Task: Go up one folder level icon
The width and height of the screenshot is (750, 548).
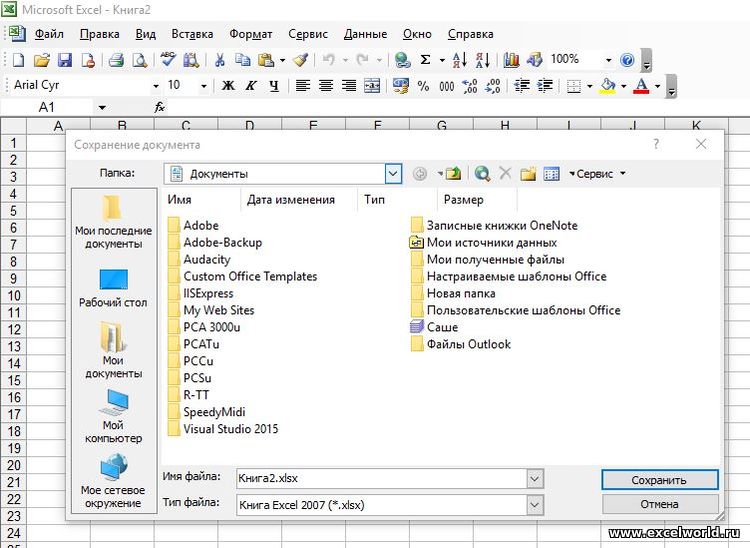Action: click(453, 174)
